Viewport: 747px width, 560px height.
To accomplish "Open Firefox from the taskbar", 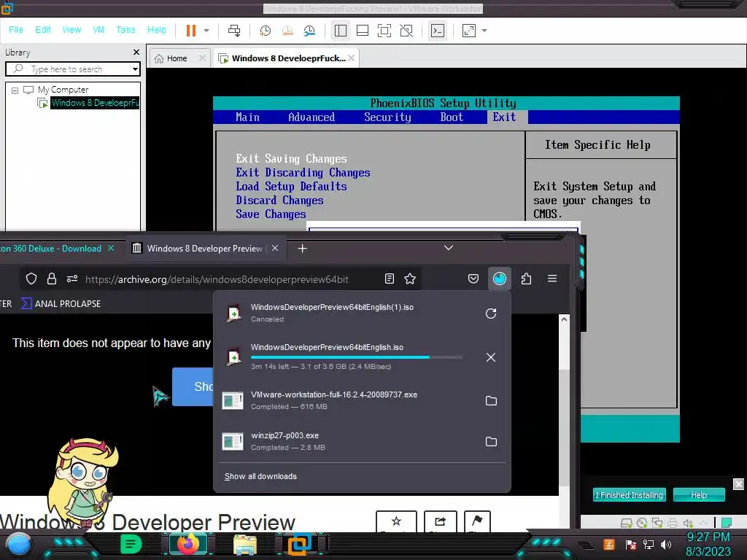I will coord(188,544).
